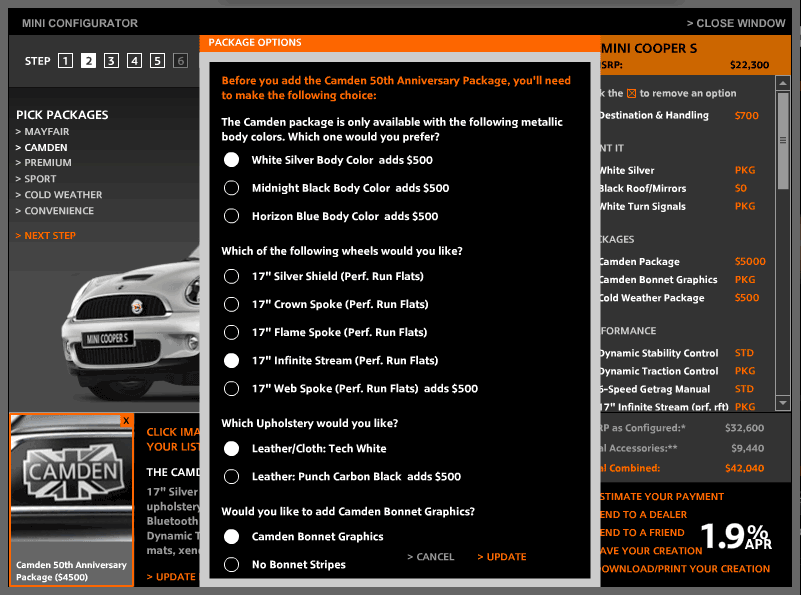Click Send to a Friend link
The width and height of the screenshot is (801, 595).
point(643,532)
